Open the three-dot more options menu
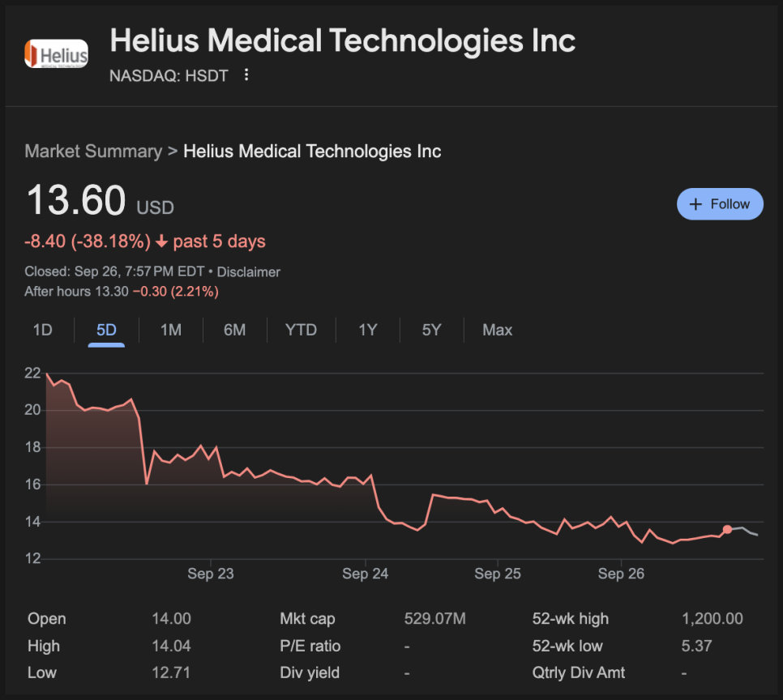783x700 pixels. (x=246, y=75)
